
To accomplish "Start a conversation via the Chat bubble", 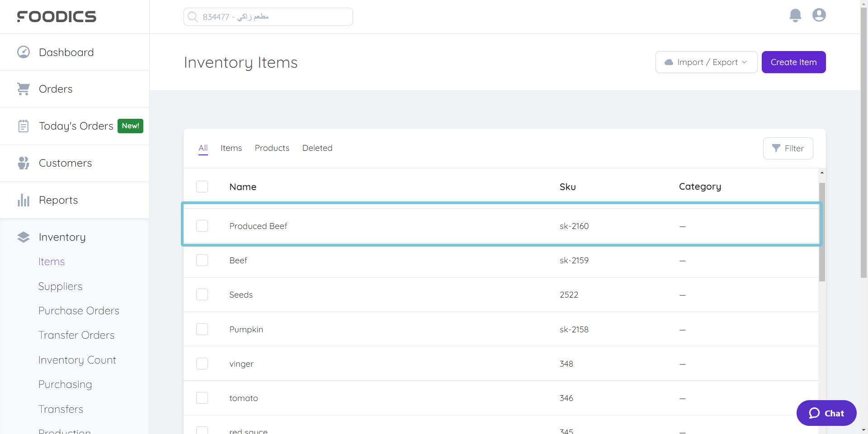I will (826, 413).
